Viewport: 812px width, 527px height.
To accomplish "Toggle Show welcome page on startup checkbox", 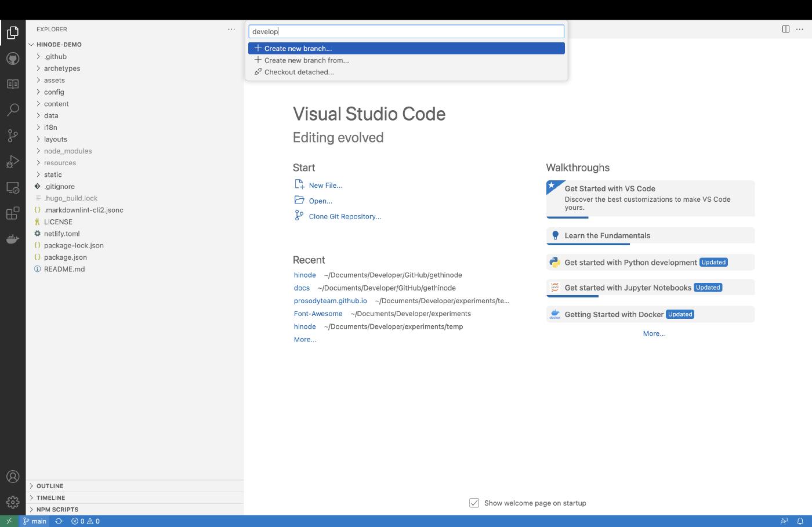I will point(474,503).
